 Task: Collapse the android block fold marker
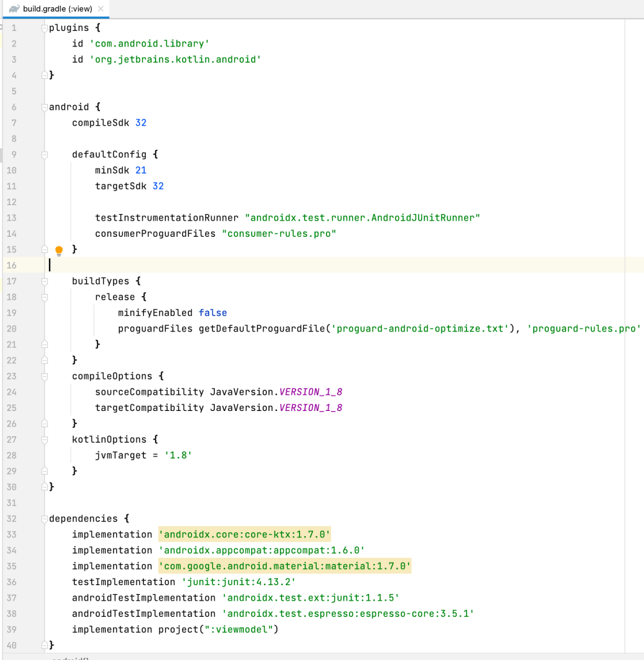pos(45,107)
